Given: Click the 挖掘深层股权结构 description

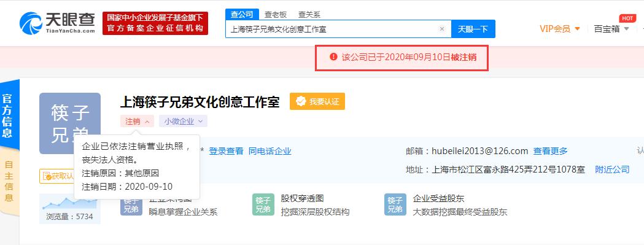Looking at the screenshot, I should click(x=315, y=212).
